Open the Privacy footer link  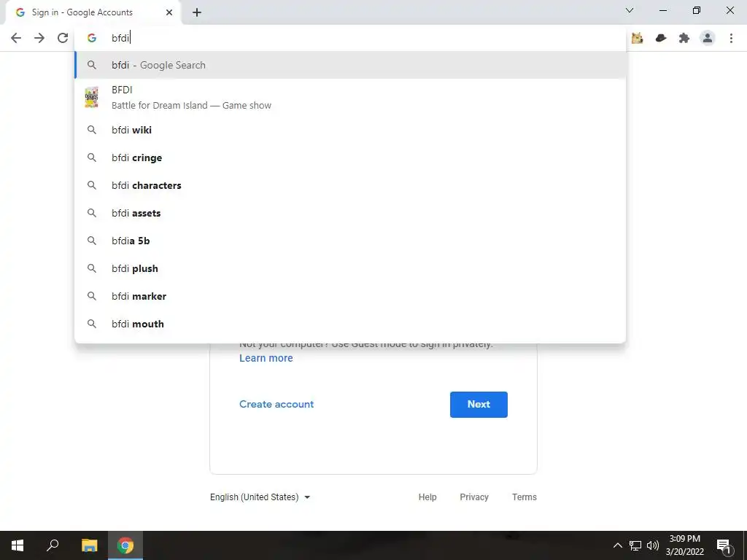474,497
